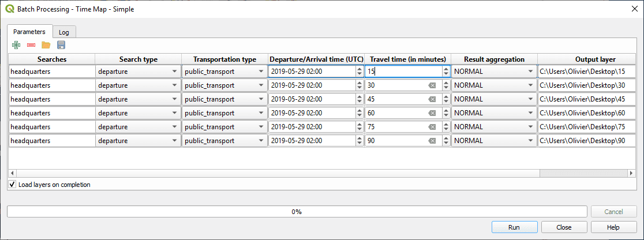Click the horizontal scrollbar under the table

tap(271, 173)
